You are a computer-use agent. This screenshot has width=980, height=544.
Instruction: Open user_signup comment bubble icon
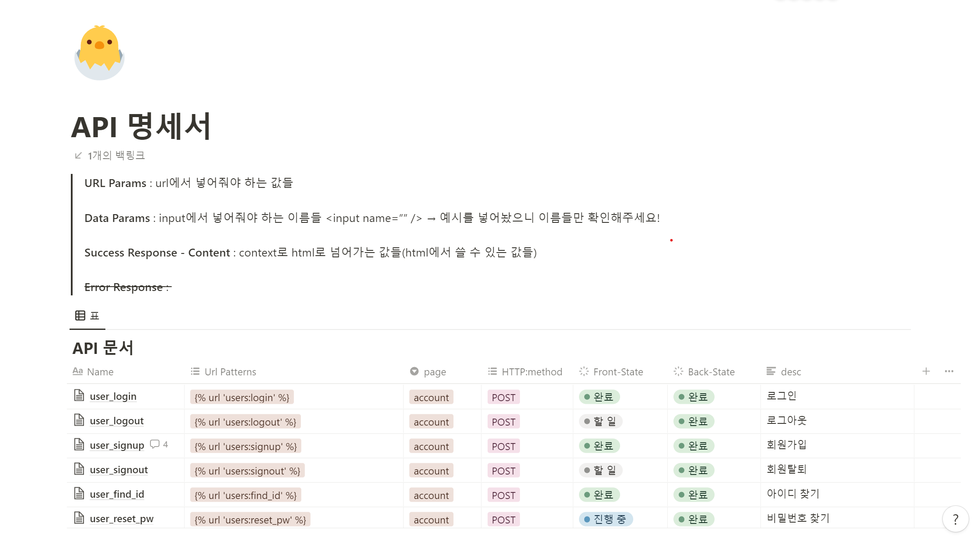154,444
